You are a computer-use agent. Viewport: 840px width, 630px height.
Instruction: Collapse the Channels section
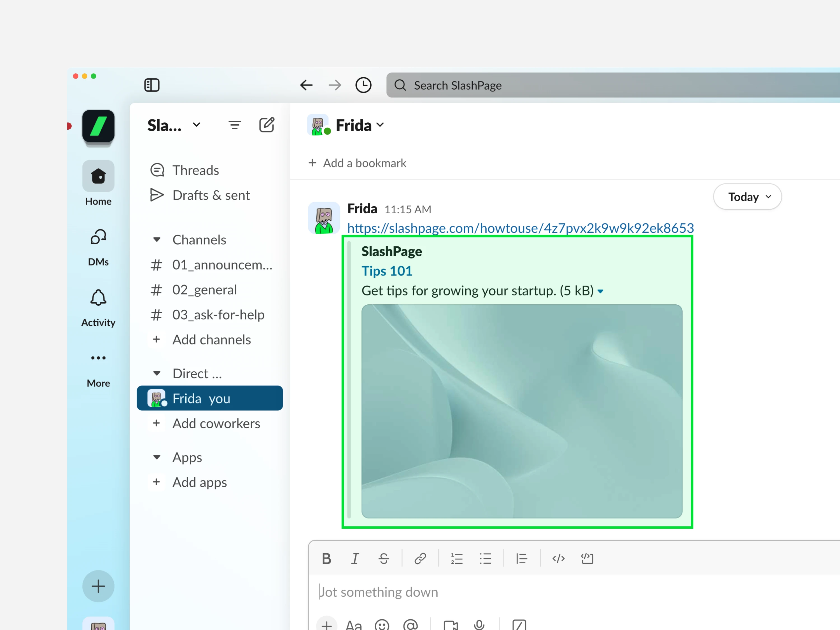tap(157, 240)
